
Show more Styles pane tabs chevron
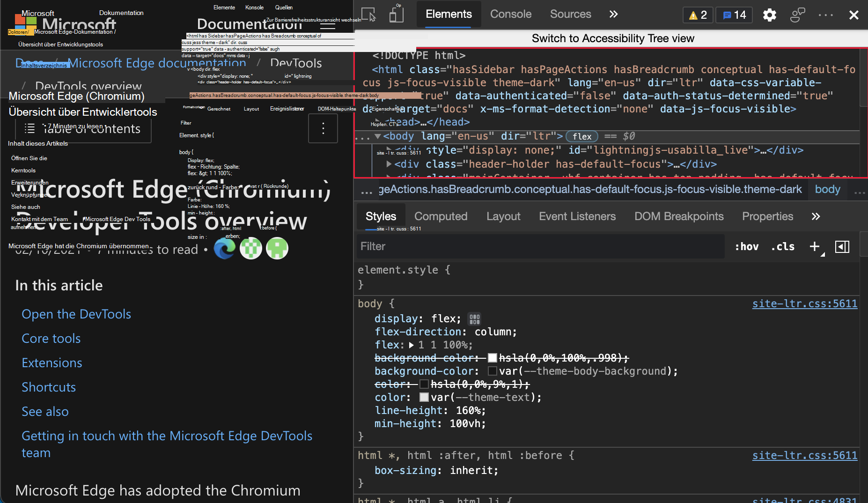pos(816,216)
